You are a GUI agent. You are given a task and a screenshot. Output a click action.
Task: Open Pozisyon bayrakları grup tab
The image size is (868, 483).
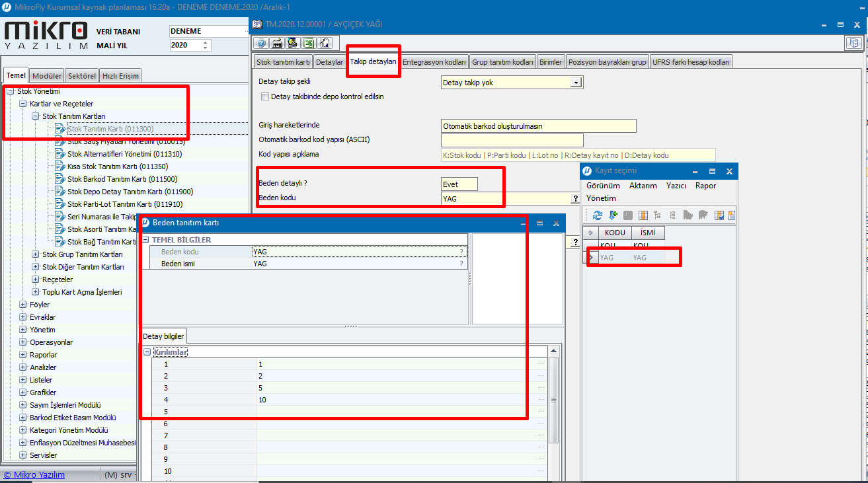coord(607,62)
